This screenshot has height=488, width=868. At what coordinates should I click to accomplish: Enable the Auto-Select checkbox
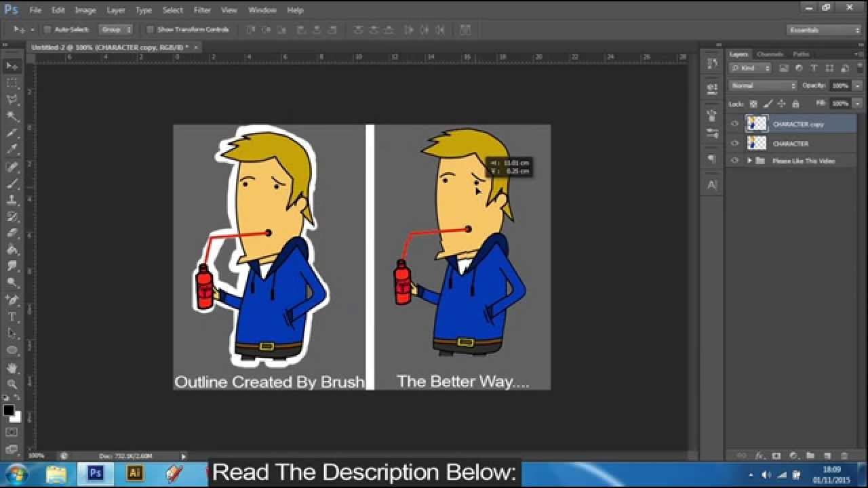pos(47,29)
